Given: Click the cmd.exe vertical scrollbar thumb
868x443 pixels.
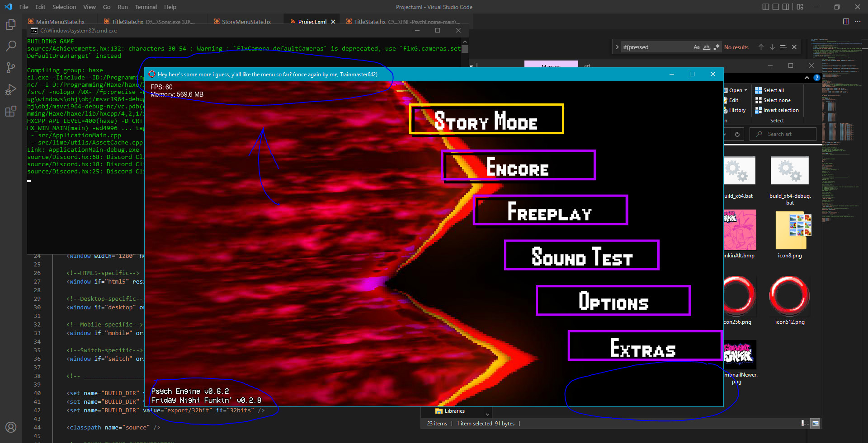Looking at the screenshot, I should click(465, 49).
